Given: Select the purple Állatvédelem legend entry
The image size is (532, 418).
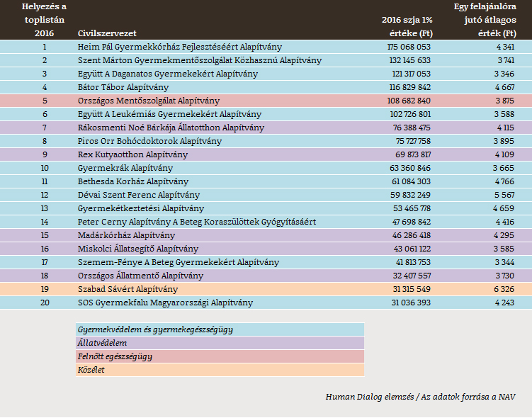Looking at the screenshot, I should 220,343.
